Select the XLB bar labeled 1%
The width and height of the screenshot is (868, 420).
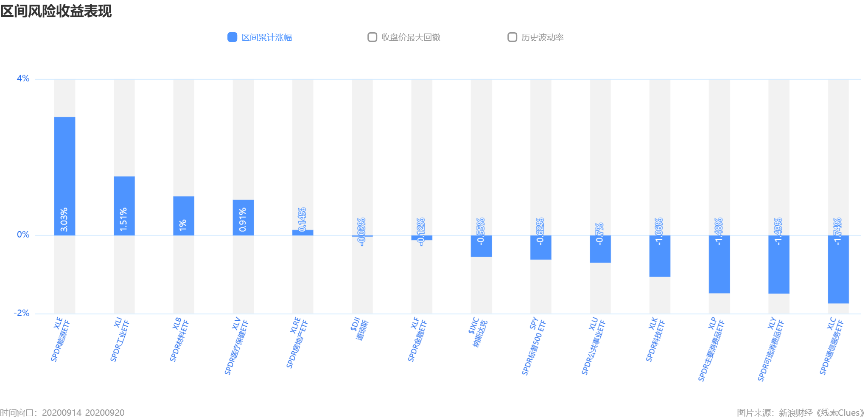click(x=184, y=216)
